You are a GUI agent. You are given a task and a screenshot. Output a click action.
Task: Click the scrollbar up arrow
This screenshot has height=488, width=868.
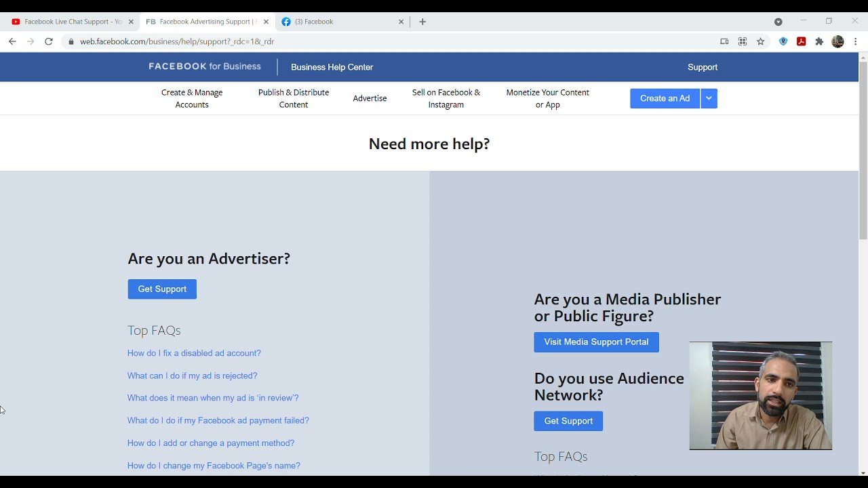[x=863, y=56]
